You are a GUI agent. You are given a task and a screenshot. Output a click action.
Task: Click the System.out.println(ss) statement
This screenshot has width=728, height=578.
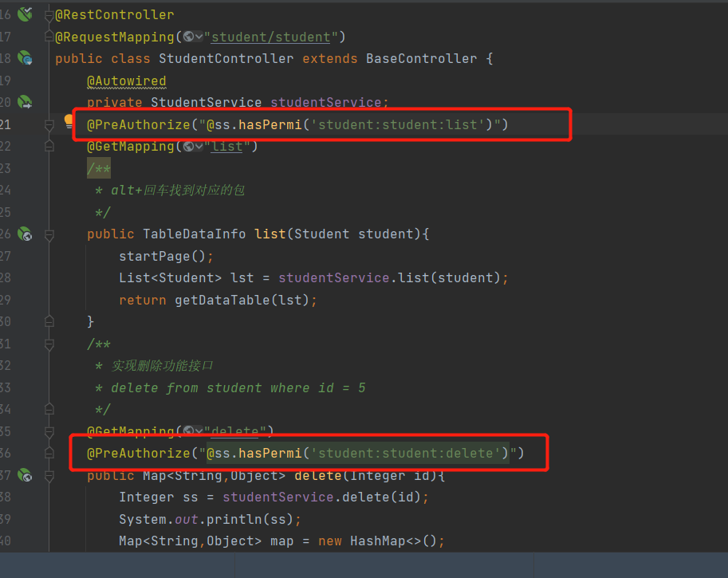pos(210,519)
